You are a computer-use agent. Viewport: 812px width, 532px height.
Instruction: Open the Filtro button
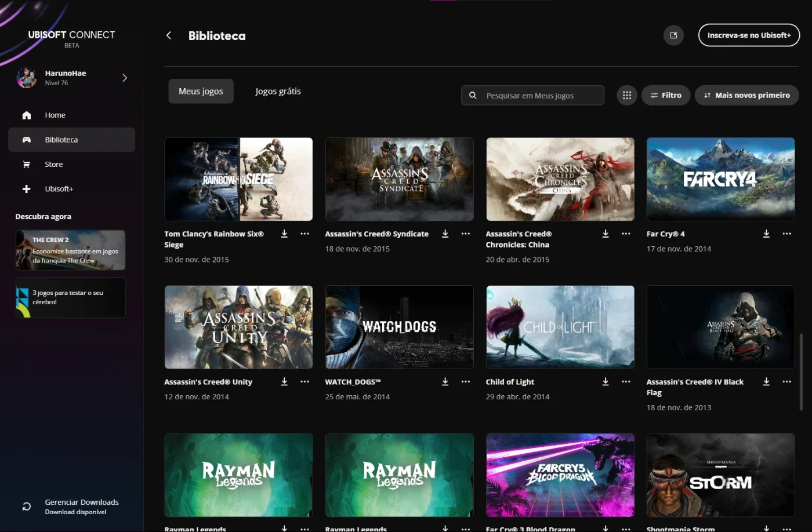coord(666,95)
